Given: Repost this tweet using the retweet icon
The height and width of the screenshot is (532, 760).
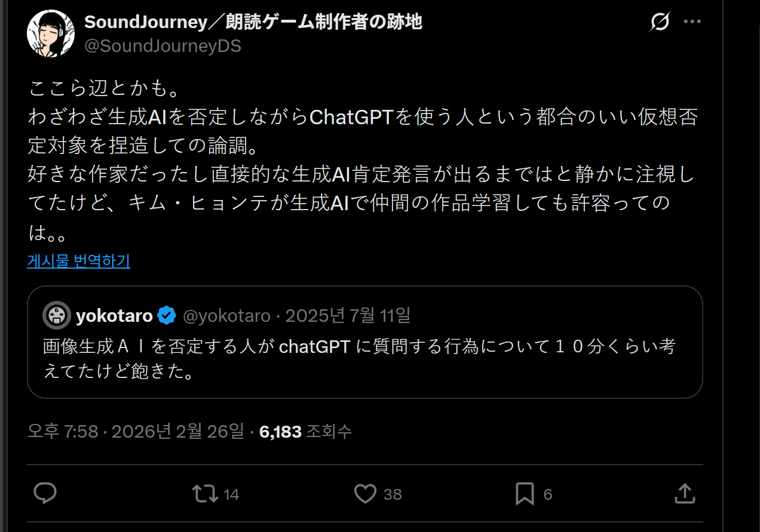Looking at the screenshot, I should pos(204,494).
